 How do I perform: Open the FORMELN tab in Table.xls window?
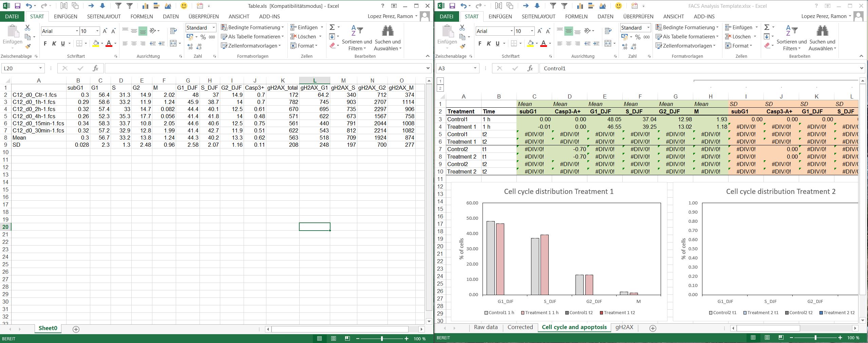(141, 16)
